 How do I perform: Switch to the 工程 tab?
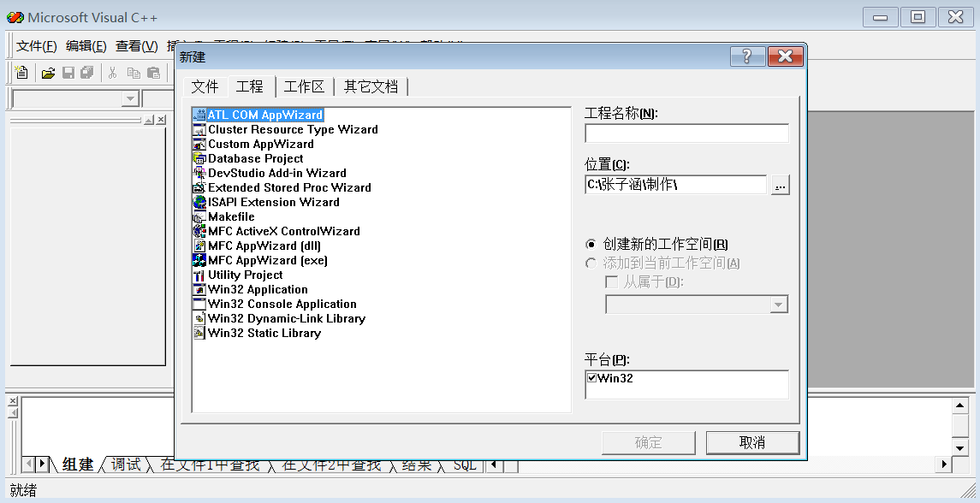250,86
